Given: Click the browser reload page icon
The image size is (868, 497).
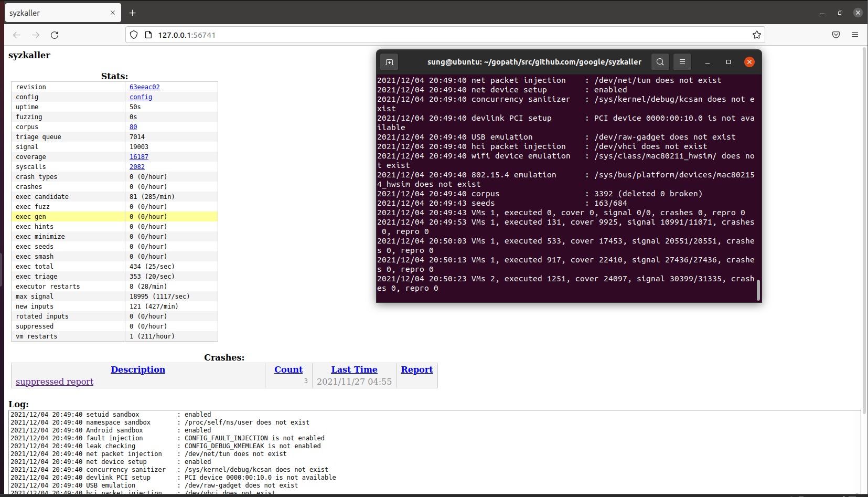Looking at the screenshot, I should click(55, 35).
